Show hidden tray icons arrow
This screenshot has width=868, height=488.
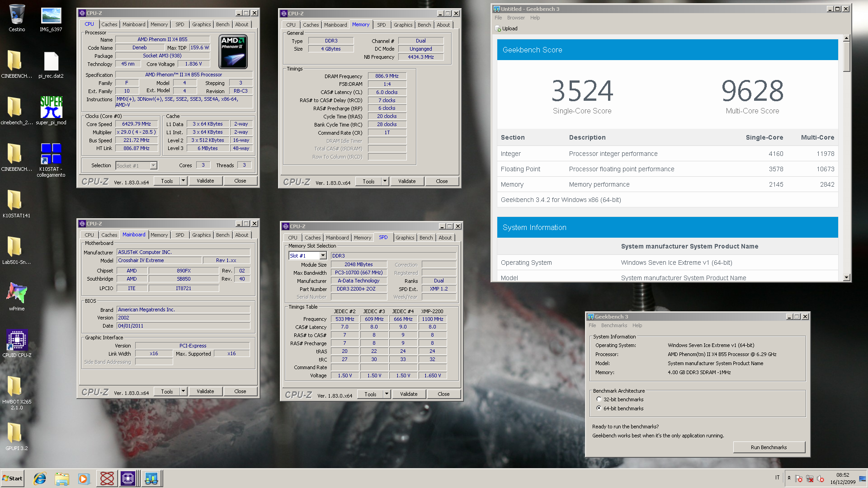coord(789,478)
